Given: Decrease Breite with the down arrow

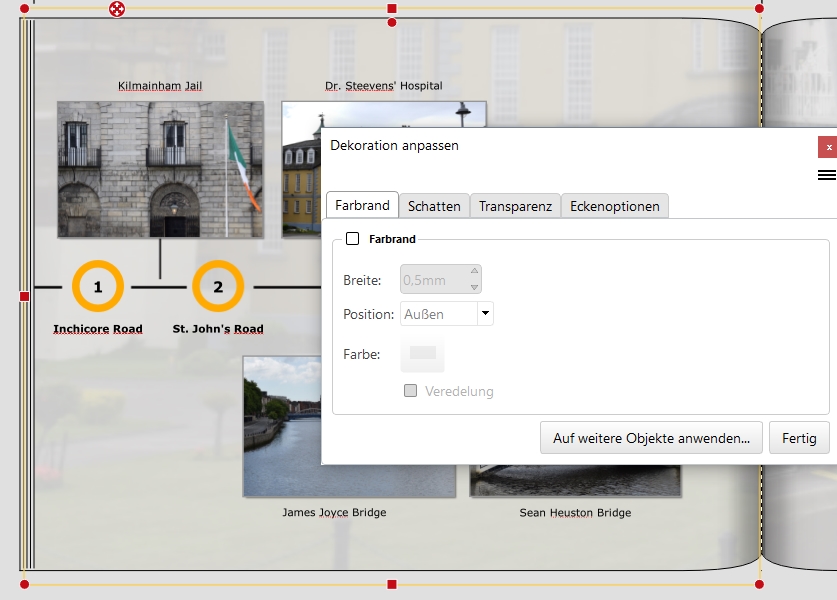Looking at the screenshot, I should pyautogui.click(x=474, y=287).
